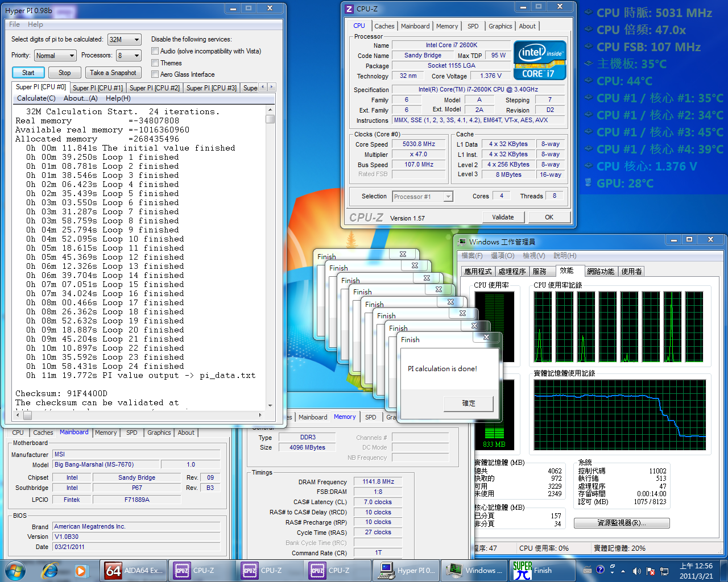728x582 pixels.
Task: Open the About...(A) menu in Super PI
Action: point(80,98)
